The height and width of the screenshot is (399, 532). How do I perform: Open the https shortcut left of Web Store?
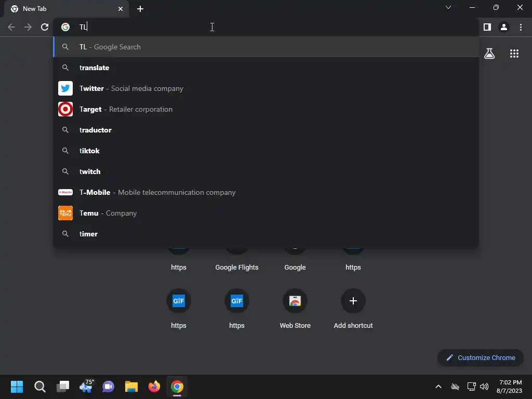(237, 309)
